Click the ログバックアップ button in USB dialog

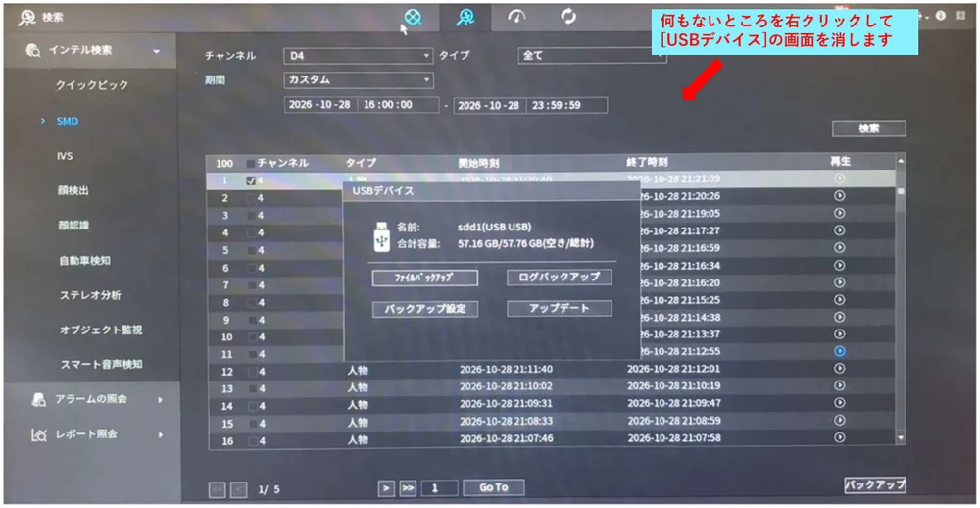click(560, 277)
